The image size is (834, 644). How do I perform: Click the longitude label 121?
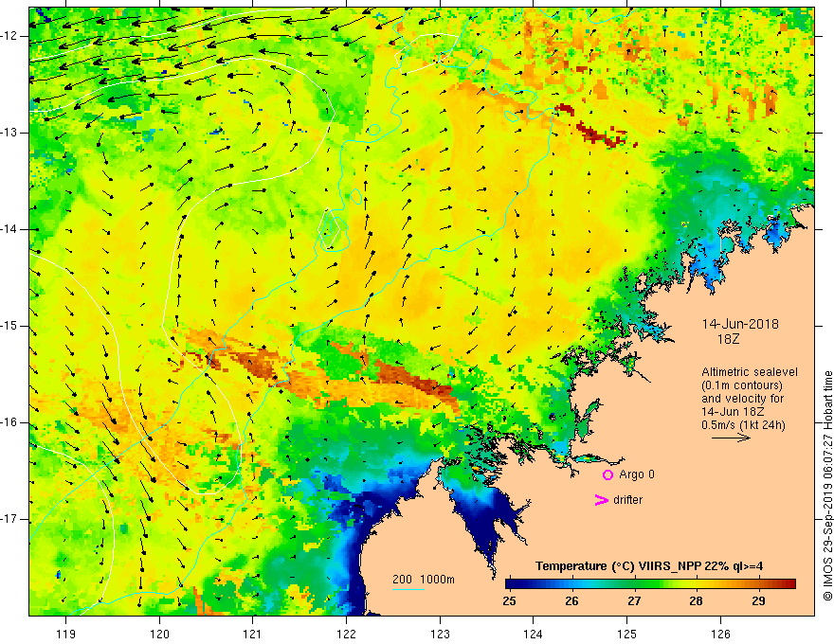pyautogui.click(x=253, y=634)
